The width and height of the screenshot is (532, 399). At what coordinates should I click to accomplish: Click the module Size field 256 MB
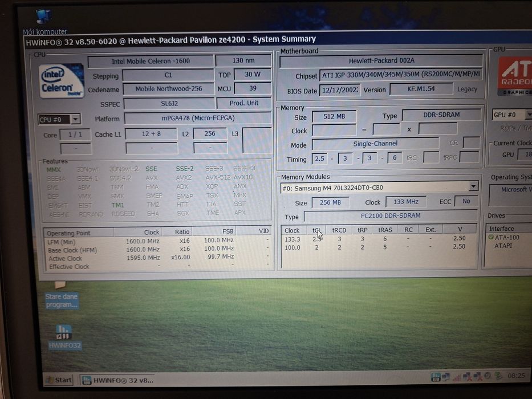click(x=330, y=202)
